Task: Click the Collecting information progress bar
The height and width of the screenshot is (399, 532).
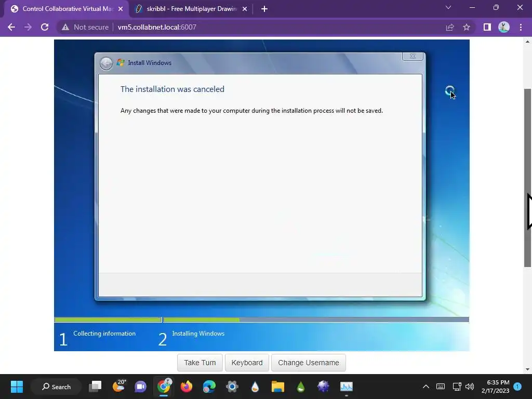Action: pos(108,320)
